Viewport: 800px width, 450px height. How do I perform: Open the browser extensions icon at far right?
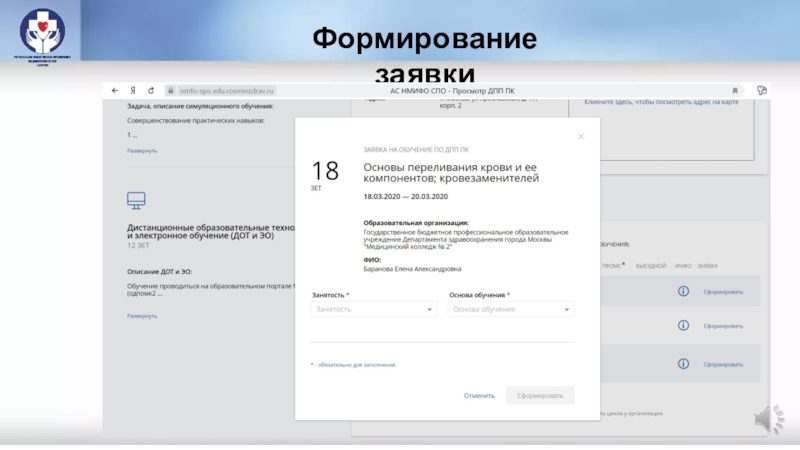[x=761, y=89]
